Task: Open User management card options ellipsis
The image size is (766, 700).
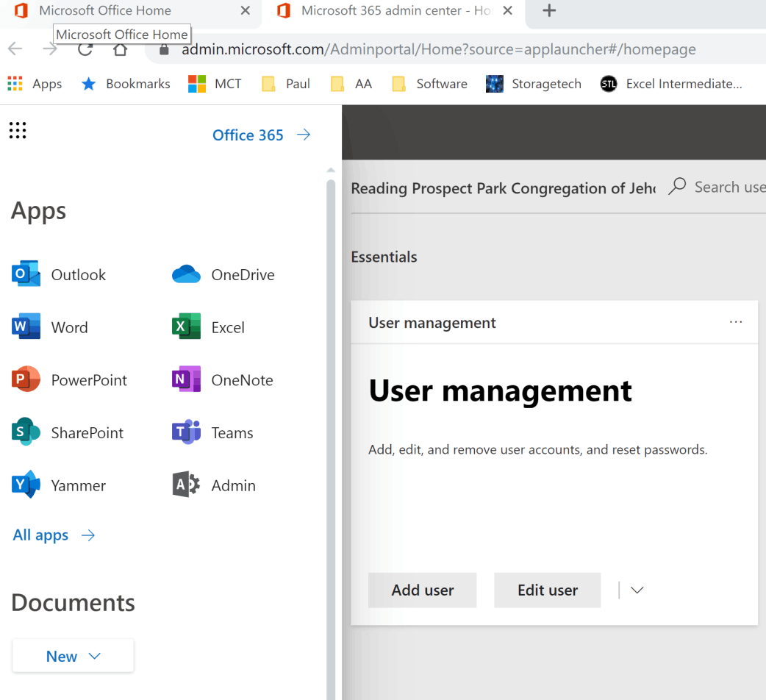Action: [735, 323]
